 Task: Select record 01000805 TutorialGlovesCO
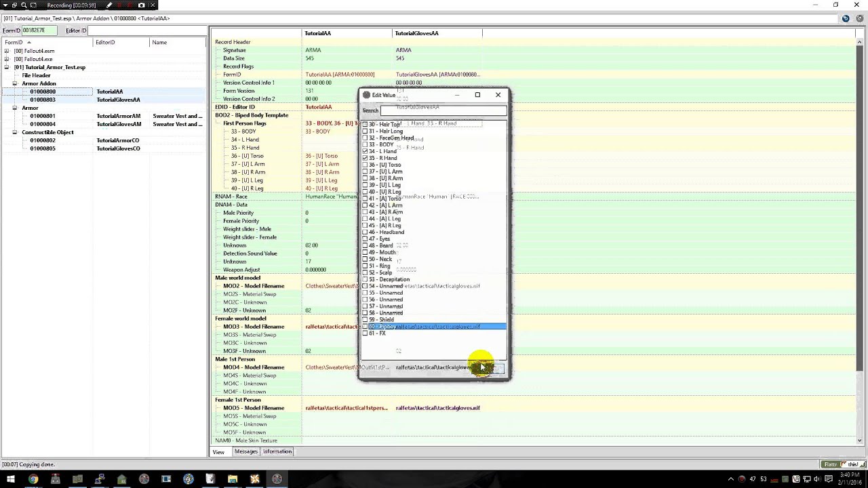click(103, 148)
